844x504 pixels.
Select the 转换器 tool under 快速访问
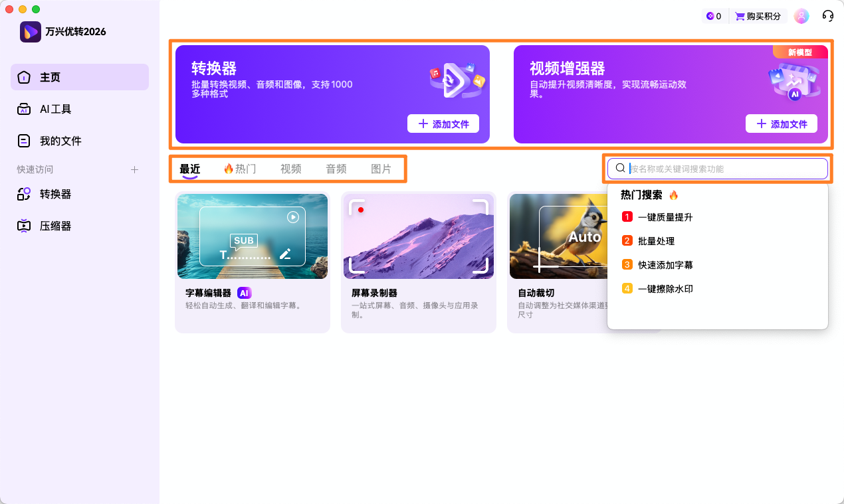click(x=56, y=194)
